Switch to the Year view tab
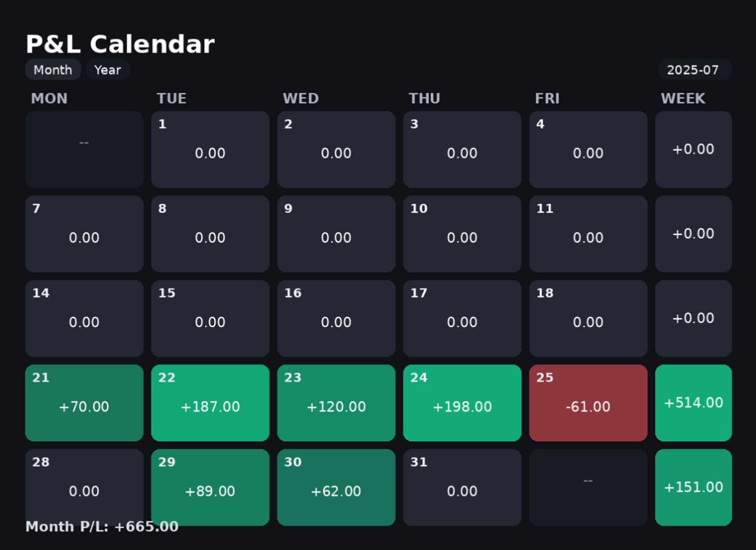Viewport: 756px width, 550px height. click(108, 70)
